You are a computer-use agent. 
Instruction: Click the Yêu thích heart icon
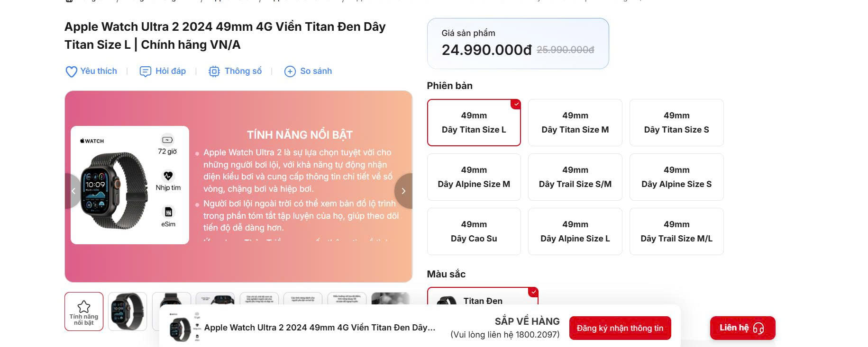tap(71, 71)
